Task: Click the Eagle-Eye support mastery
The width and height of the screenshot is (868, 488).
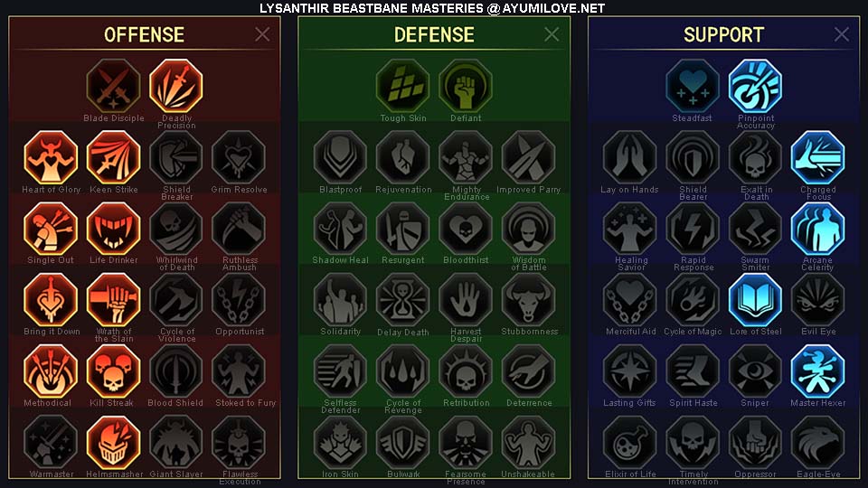Action: coord(817,443)
